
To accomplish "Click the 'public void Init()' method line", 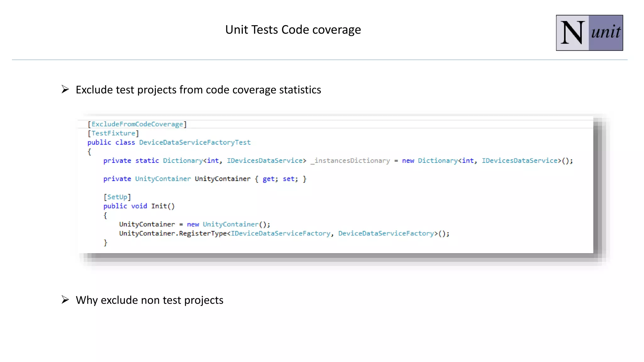I will pyautogui.click(x=139, y=206).
